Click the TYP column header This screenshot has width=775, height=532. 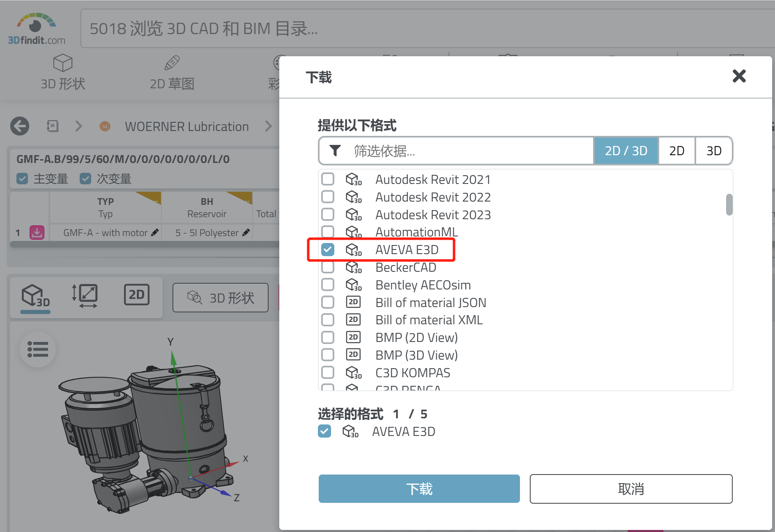[106, 207]
